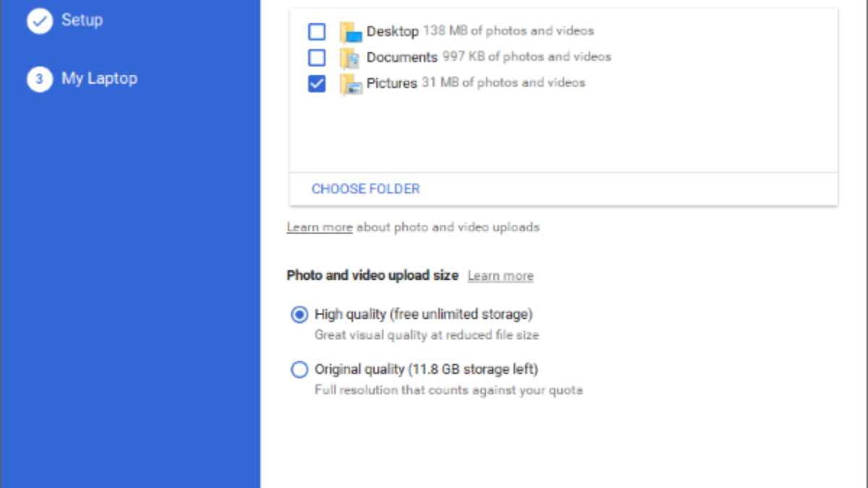
Task: Open Learn more about photo and video uploads
Action: 319,228
